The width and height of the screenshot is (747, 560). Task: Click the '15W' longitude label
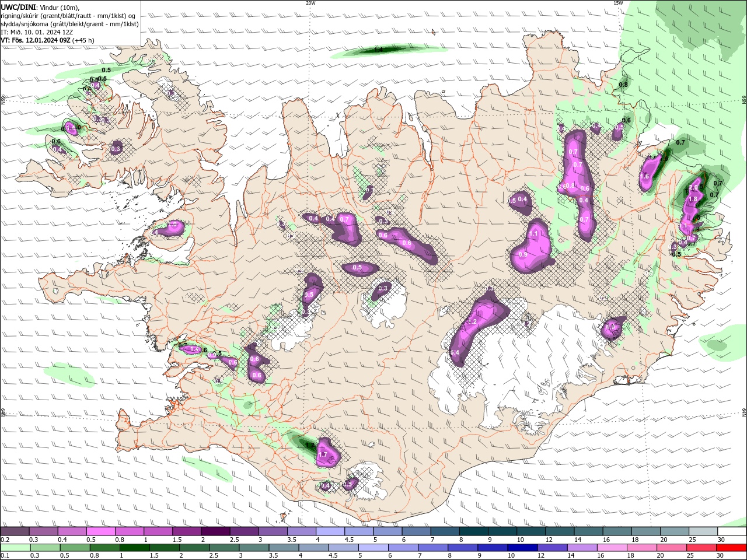click(618, 3)
